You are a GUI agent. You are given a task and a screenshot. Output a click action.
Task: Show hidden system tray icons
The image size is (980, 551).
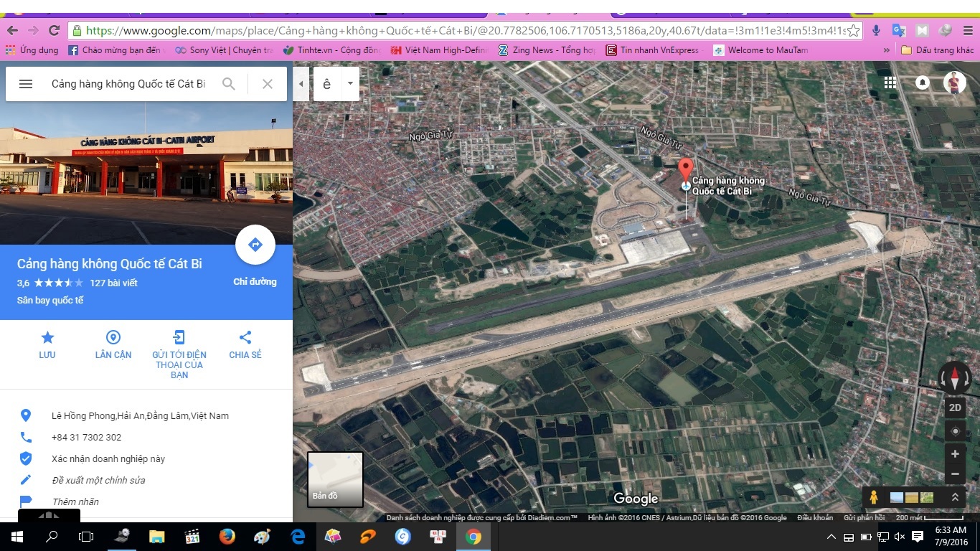click(831, 537)
